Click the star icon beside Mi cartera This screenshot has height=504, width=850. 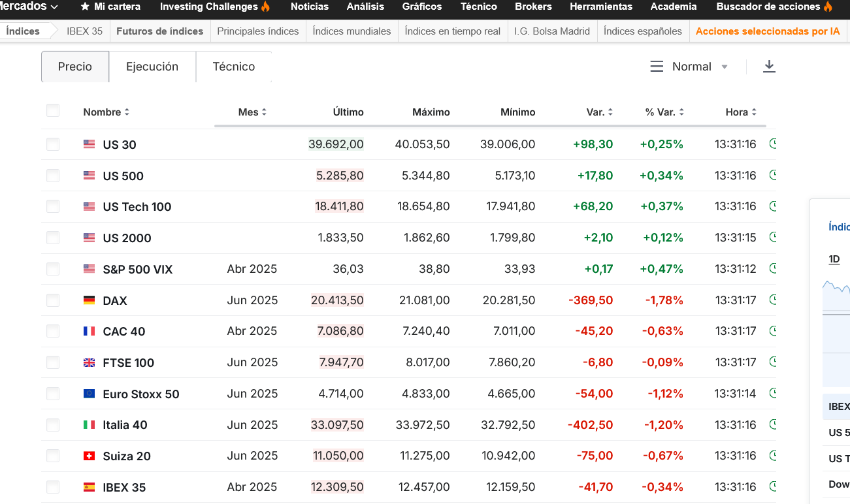[x=85, y=7]
